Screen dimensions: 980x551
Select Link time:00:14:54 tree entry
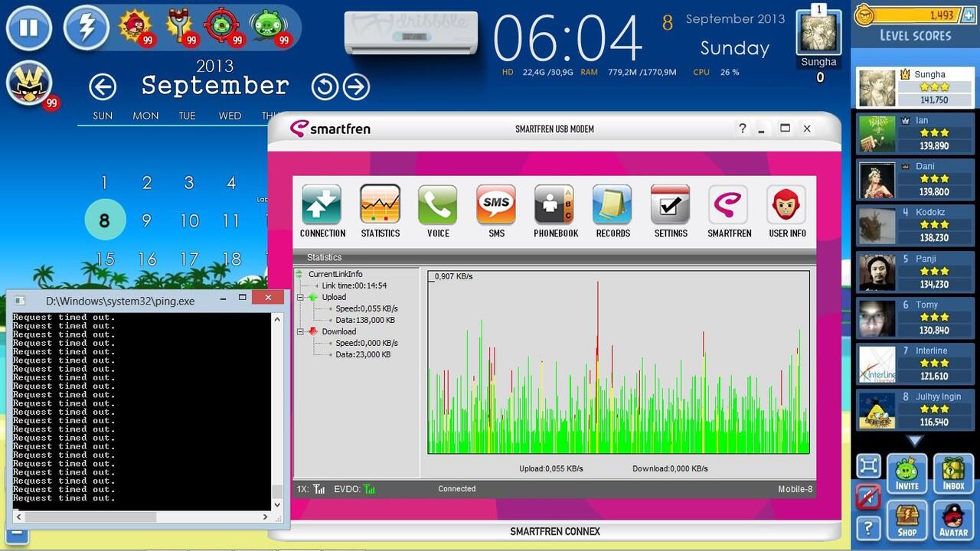click(x=354, y=285)
